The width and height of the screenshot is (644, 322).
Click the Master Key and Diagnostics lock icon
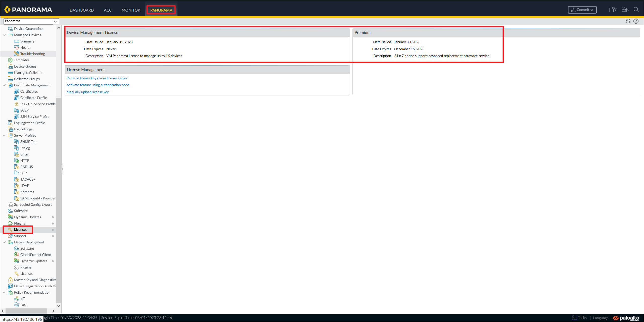pyautogui.click(x=10, y=280)
